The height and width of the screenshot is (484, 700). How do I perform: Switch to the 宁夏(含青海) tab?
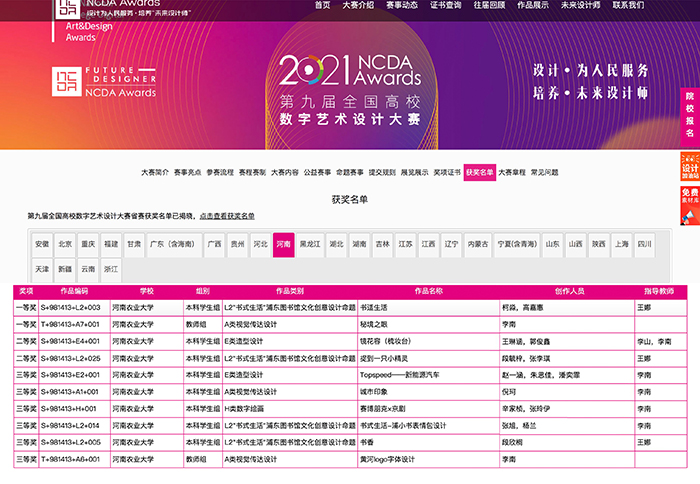(x=517, y=244)
